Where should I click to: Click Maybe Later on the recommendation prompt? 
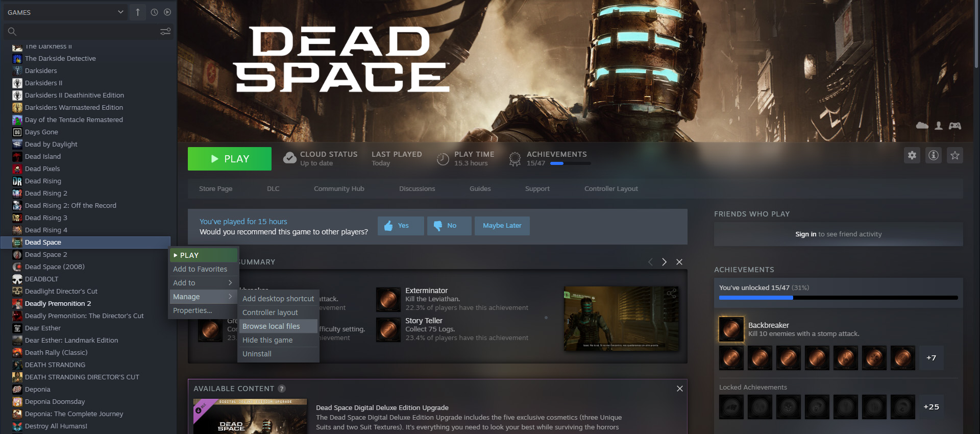502,226
